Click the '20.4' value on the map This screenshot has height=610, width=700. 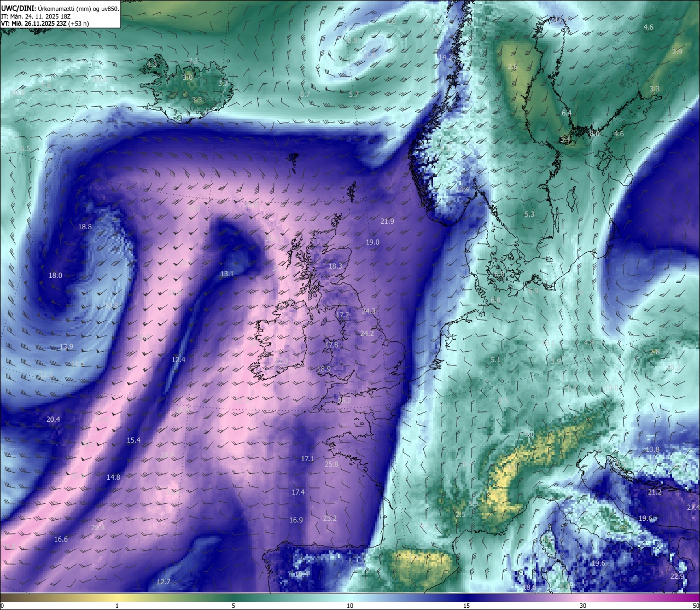(x=53, y=420)
